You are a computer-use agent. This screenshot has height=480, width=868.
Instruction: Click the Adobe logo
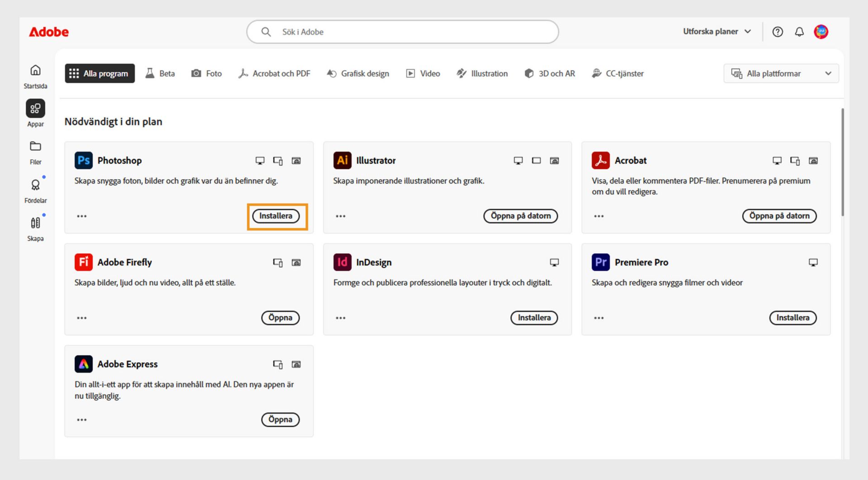49,32
